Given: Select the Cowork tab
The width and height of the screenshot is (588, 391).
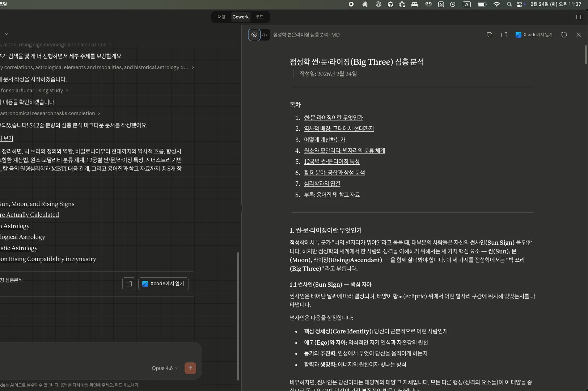Looking at the screenshot, I should (x=241, y=17).
